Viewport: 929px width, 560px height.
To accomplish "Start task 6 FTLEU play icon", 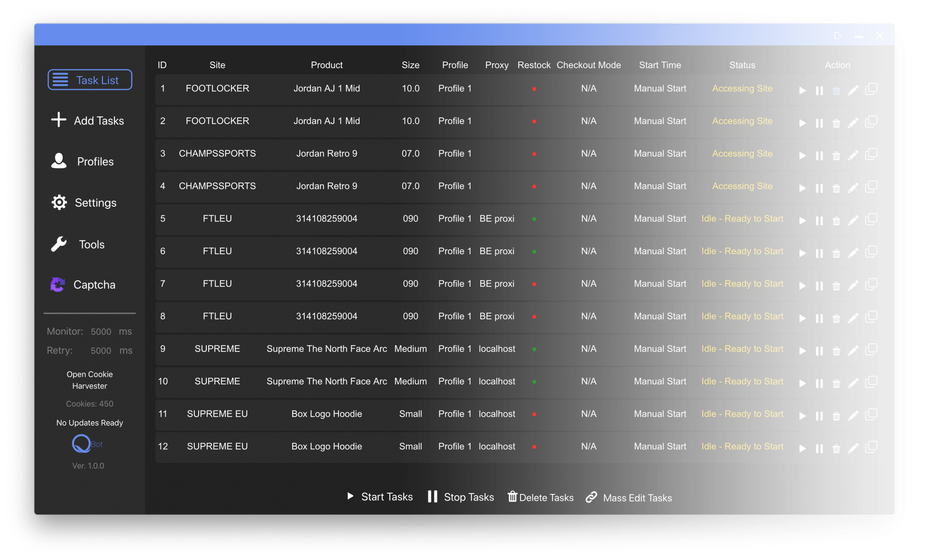I will click(x=802, y=253).
